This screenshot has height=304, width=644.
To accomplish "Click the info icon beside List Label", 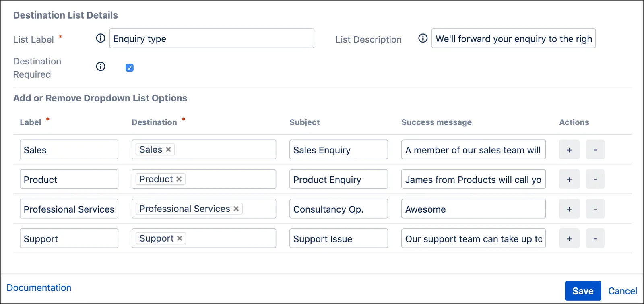I will pyautogui.click(x=101, y=38).
